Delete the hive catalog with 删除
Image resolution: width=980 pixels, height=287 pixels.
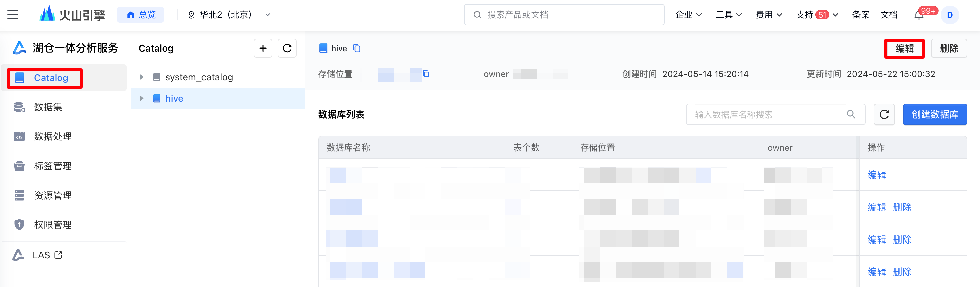[949, 48]
